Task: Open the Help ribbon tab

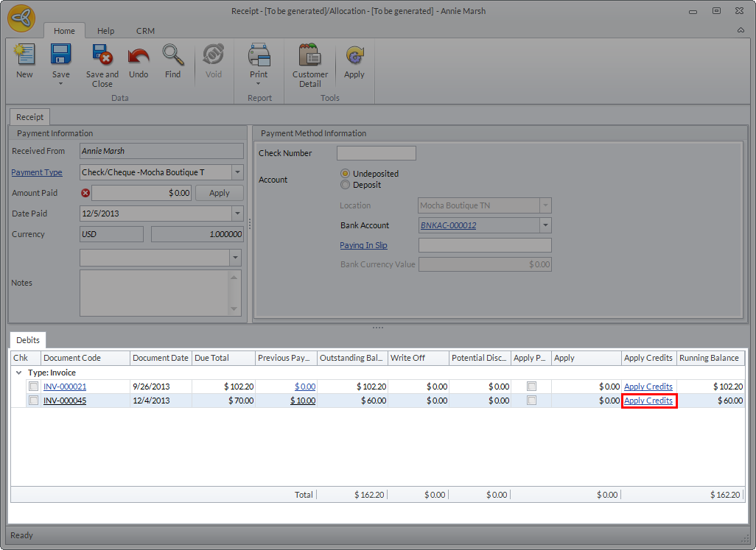Action: pos(105,31)
